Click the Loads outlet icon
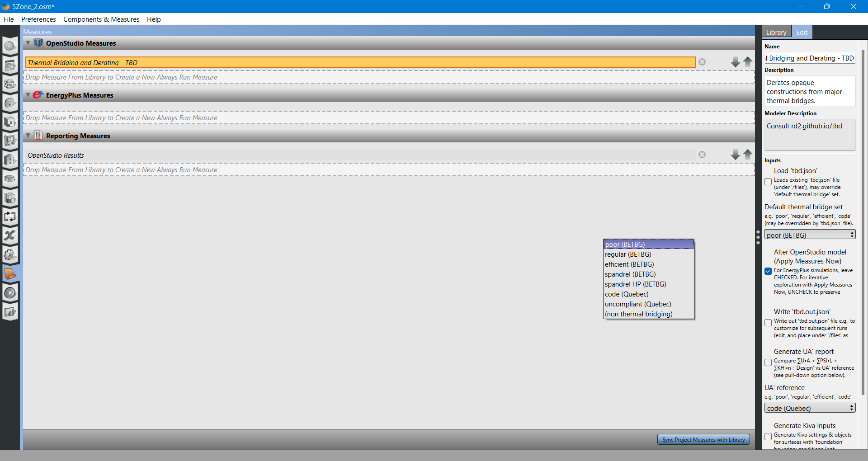 point(10,103)
